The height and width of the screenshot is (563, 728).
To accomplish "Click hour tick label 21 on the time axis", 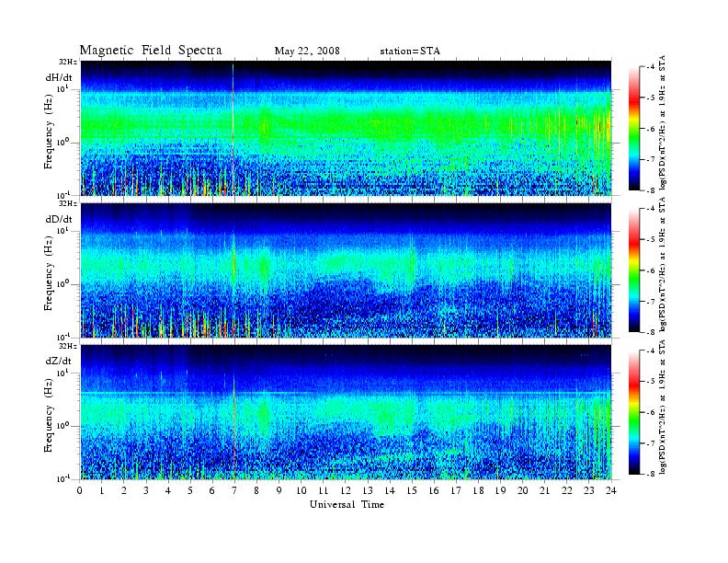I will point(544,490).
